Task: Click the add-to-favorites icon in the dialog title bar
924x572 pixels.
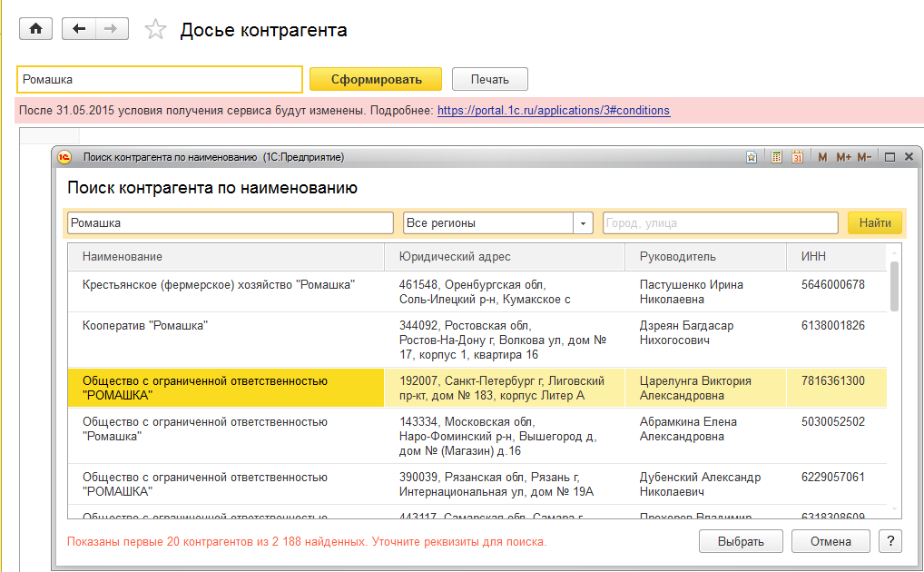Action: [x=752, y=157]
